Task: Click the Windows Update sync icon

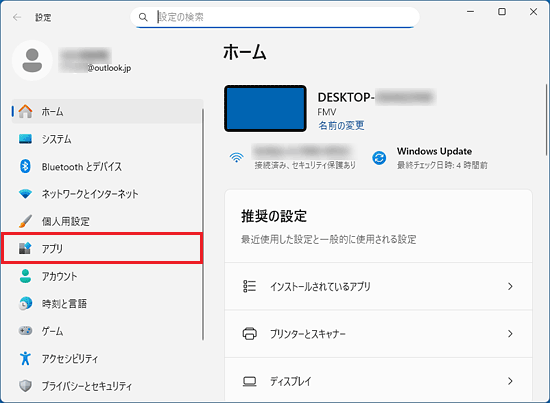Action: 379,158
